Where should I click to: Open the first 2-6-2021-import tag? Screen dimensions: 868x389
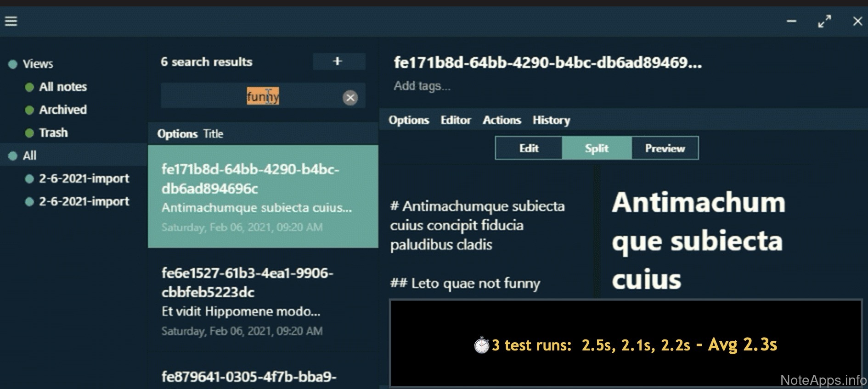point(84,178)
